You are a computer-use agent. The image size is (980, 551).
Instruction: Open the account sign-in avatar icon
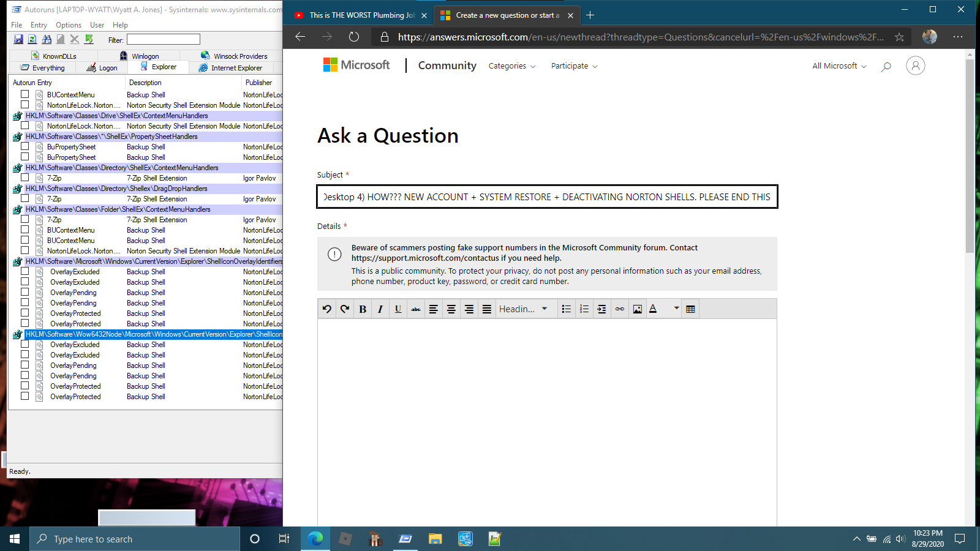[916, 66]
